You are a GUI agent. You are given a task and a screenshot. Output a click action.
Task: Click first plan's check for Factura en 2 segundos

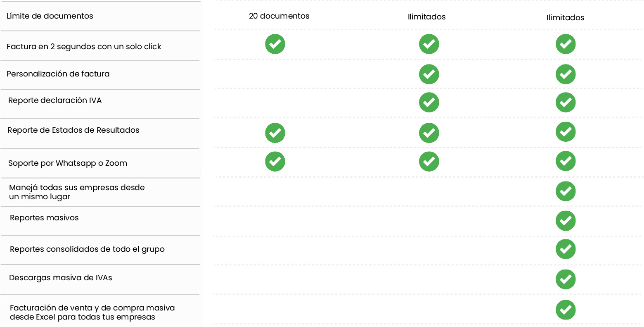click(275, 44)
